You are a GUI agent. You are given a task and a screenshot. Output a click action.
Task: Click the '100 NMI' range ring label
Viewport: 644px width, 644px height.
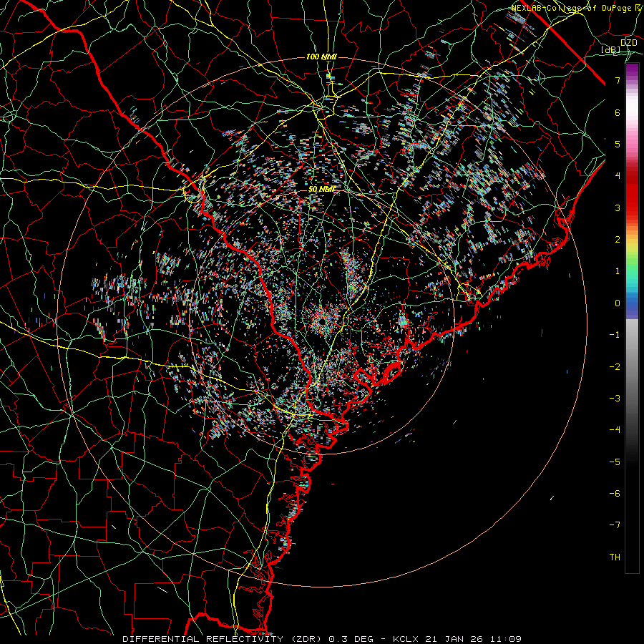(x=321, y=57)
